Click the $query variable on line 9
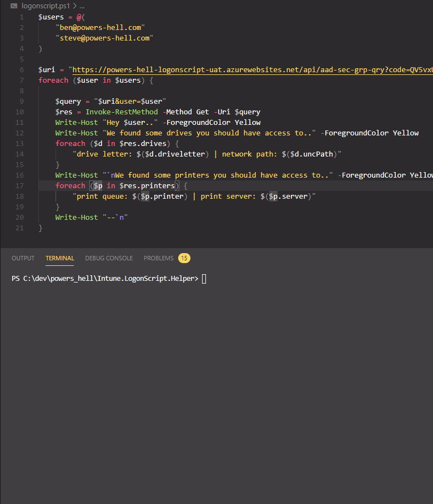 coord(68,102)
